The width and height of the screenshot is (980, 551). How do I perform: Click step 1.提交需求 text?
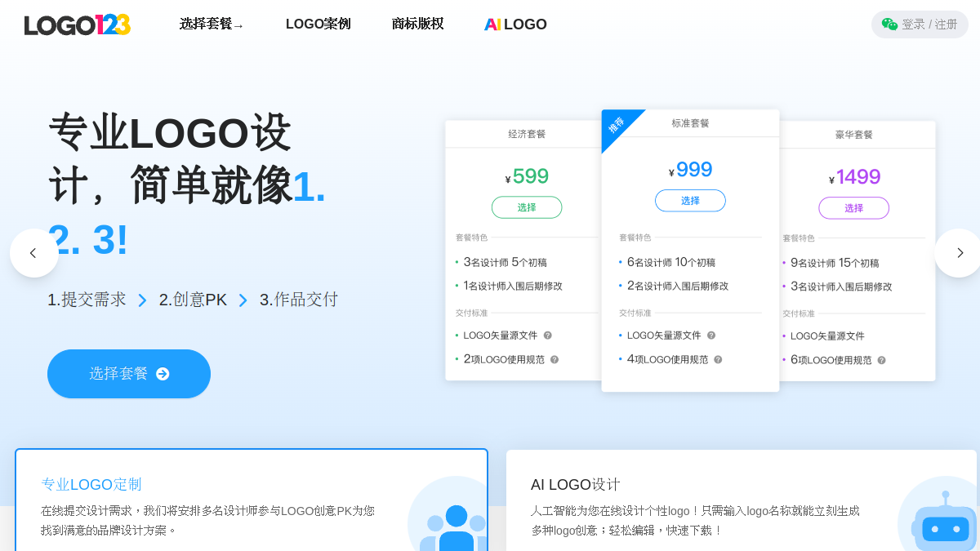point(87,300)
